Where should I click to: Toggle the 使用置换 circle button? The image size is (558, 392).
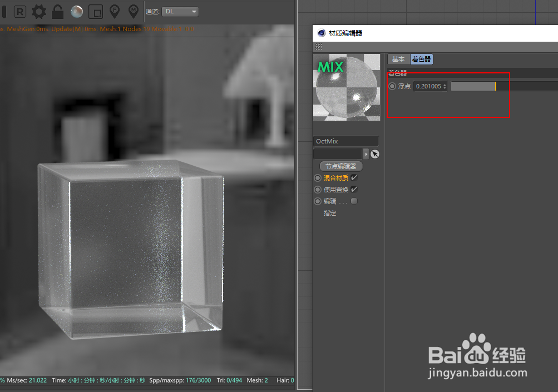(x=318, y=190)
